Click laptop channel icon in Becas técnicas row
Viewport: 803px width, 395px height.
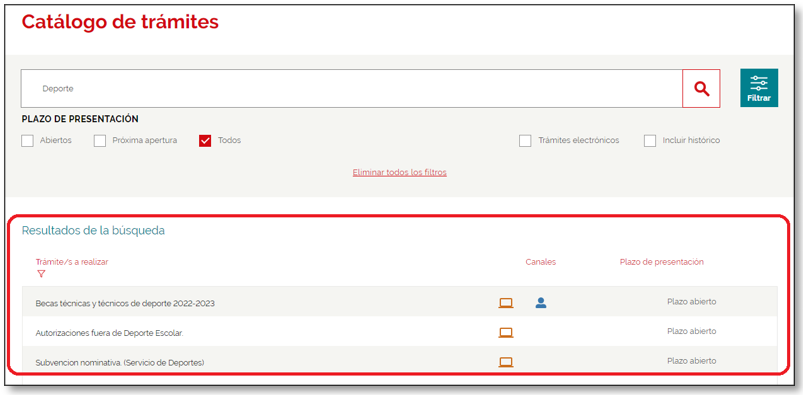pos(506,303)
